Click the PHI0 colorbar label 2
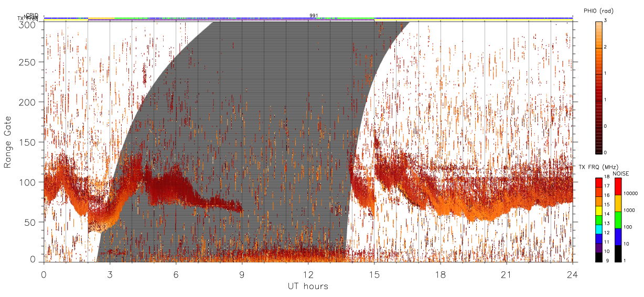The image size is (644, 297). coord(606,48)
